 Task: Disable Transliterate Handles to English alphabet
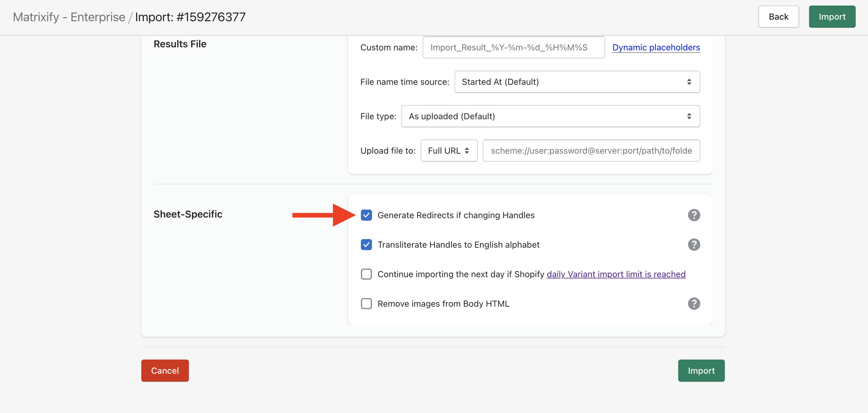pos(366,245)
